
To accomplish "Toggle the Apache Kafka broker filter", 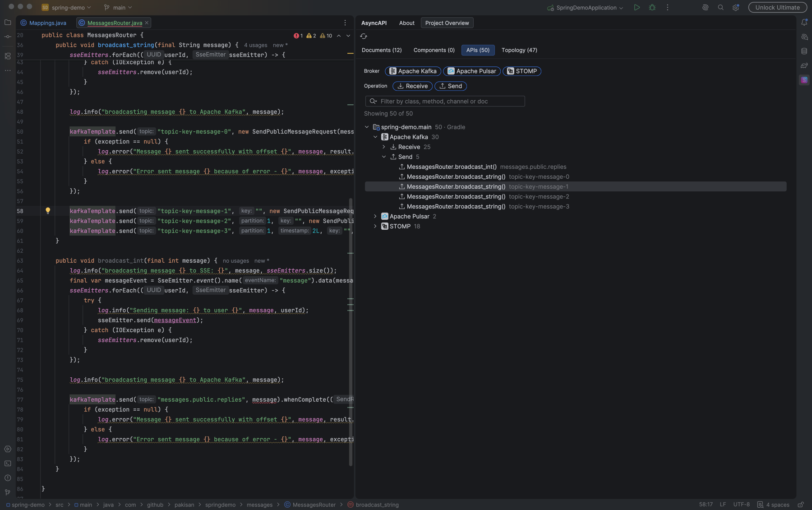I will [x=413, y=71].
